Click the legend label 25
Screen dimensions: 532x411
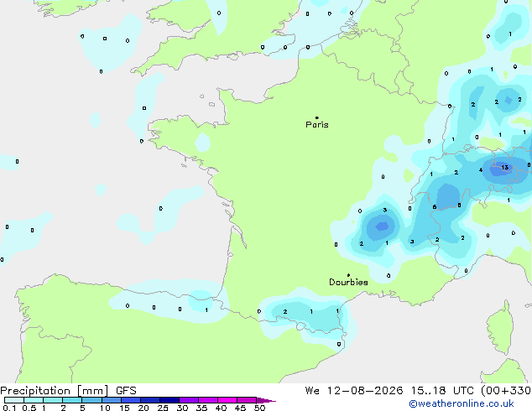click(x=163, y=408)
